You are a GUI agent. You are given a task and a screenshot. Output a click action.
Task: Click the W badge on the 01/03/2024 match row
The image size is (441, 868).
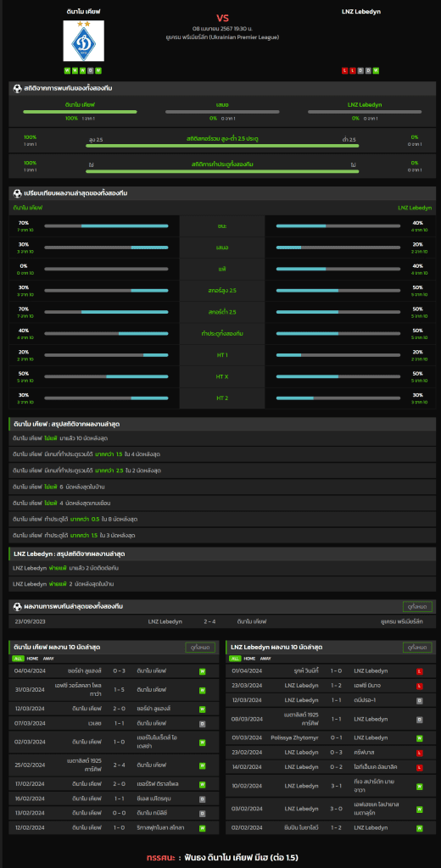click(x=420, y=738)
